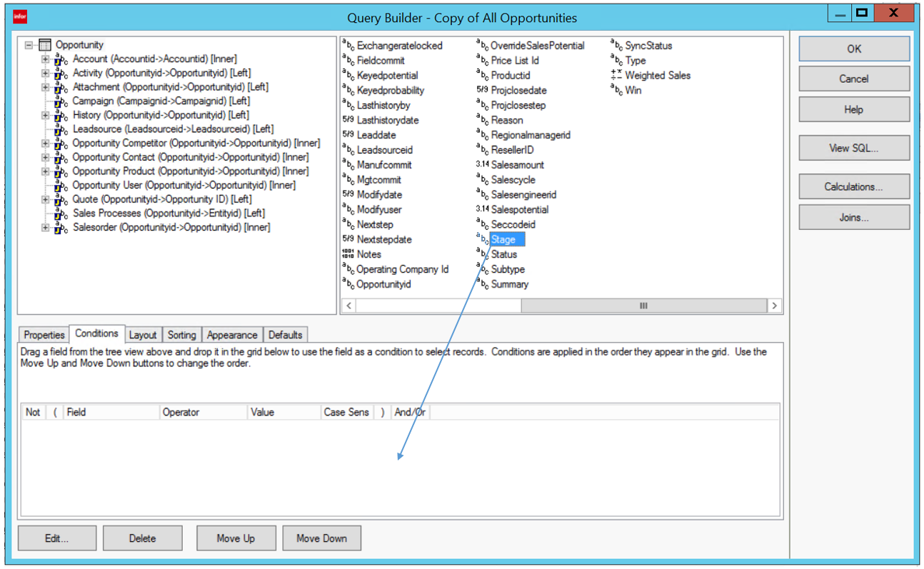Expand the Opportunity Contact node
The height and width of the screenshot is (569, 924).
[x=46, y=157]
